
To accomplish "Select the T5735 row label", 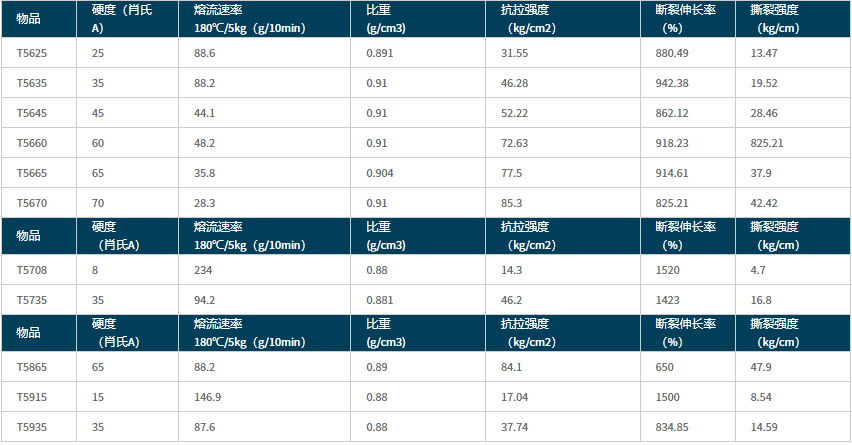I will 32,300.
